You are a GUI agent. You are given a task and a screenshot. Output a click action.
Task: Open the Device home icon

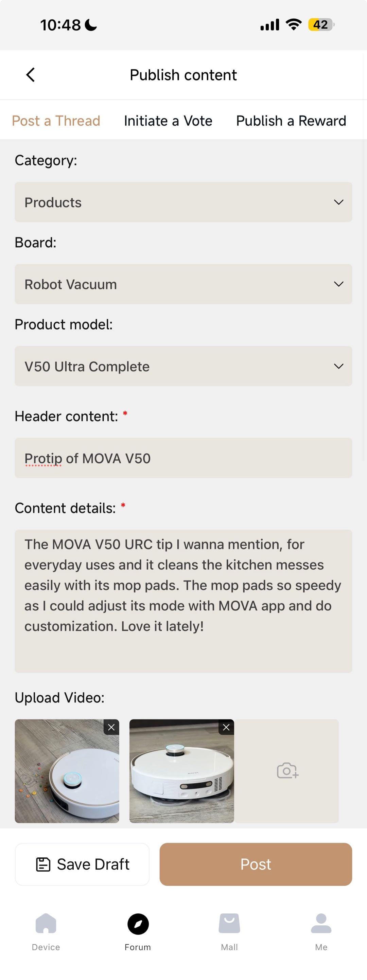(46, 924)
